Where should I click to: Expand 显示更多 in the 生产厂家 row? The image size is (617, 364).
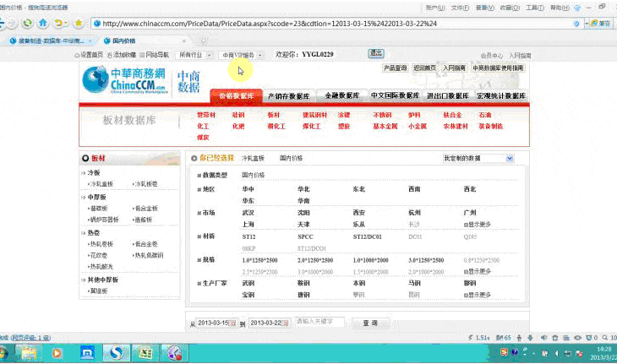coord(477,295)
